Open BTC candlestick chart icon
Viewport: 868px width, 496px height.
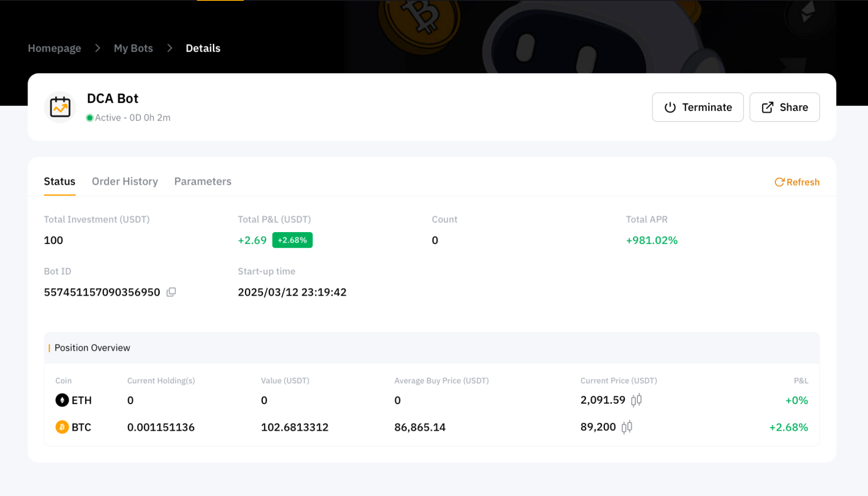tap(627, 427)
